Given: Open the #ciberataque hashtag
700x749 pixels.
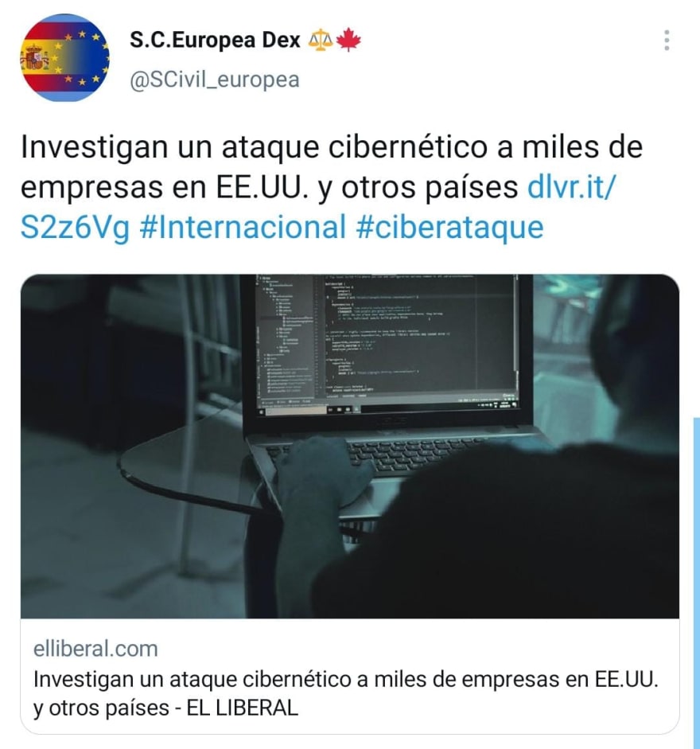Looking at the screenshot, I should click(x=449, y=227).
